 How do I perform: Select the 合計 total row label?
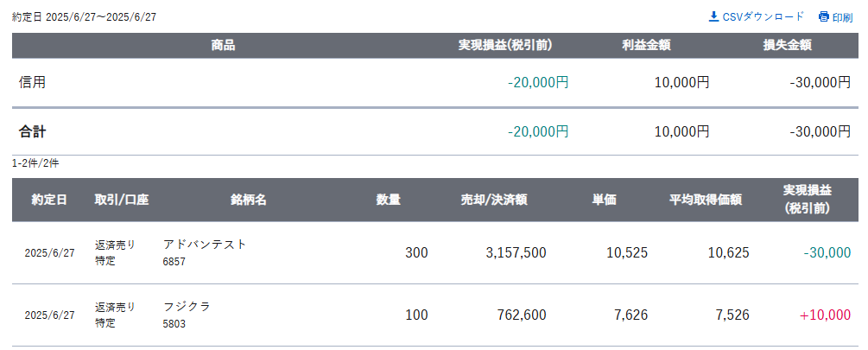coord(33,131)
